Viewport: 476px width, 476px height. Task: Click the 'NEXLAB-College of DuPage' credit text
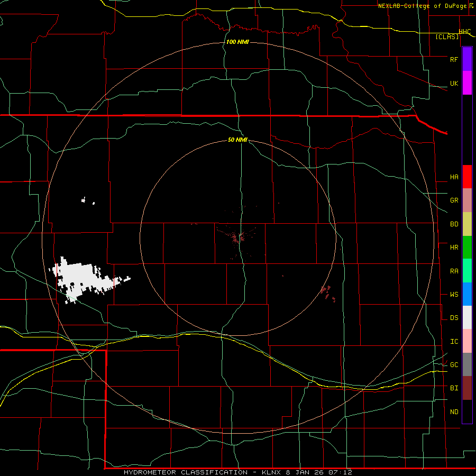[x=422, y=6]
